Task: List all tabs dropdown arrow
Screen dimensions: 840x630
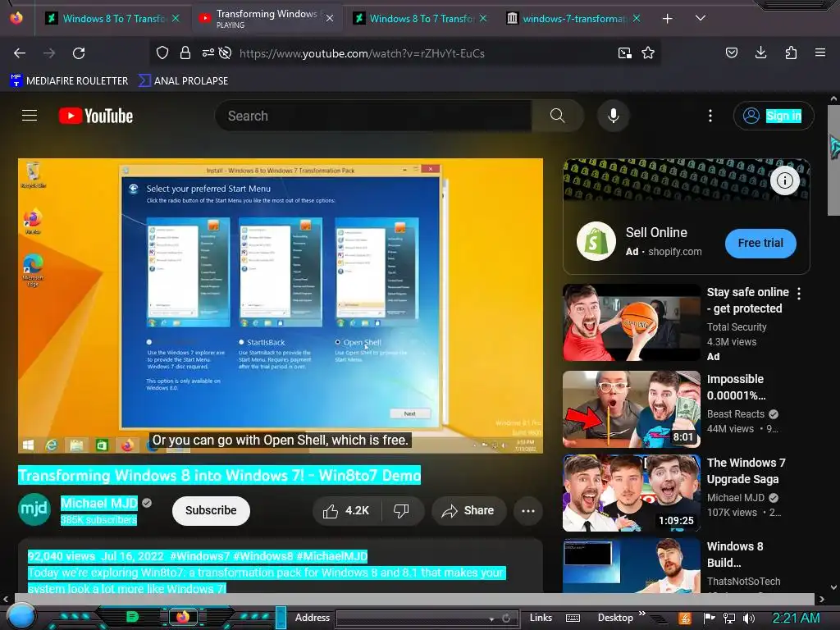Action: 701,18
